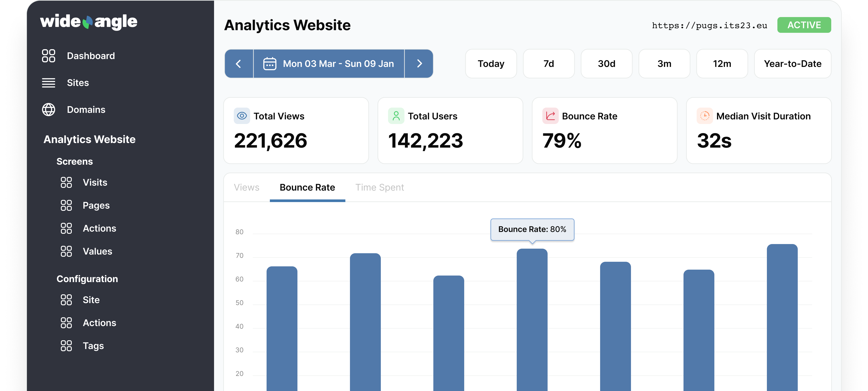Image resolution: width=868 pixels, height=391 pixels.
Task: Select the Bounce Rate chart tab
Action: [x=307, y=188]
